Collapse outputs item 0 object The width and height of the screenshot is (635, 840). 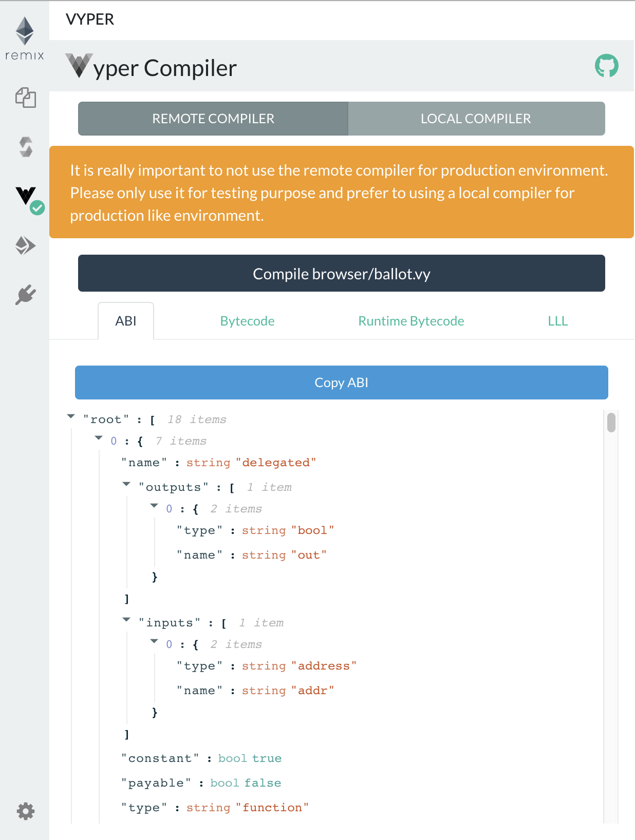coord(155,506)
